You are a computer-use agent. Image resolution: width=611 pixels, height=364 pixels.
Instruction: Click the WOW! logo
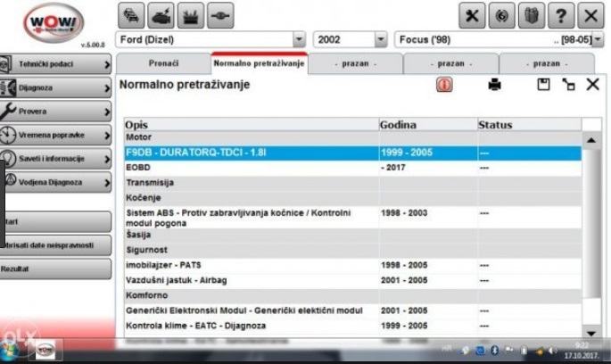click(54, 22)
